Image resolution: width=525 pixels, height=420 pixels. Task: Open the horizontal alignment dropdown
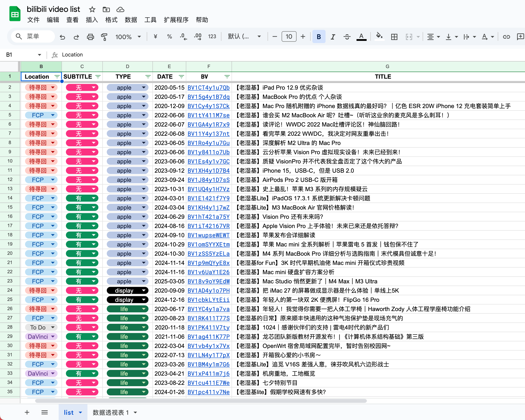click(433, 36)
